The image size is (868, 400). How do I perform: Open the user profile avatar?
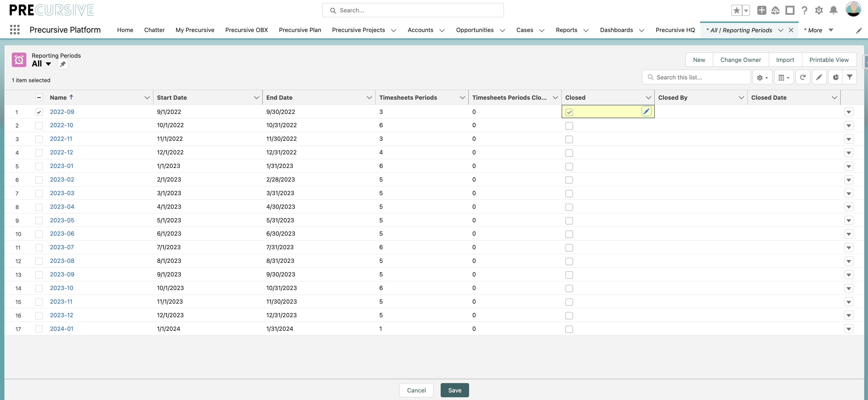pyautogui.click(x=853, y=9)
